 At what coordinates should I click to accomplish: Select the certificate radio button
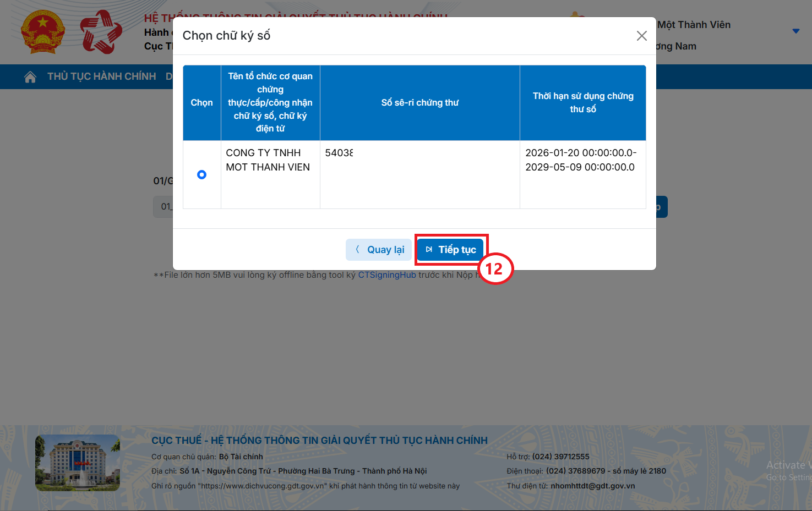coord(201,175)
